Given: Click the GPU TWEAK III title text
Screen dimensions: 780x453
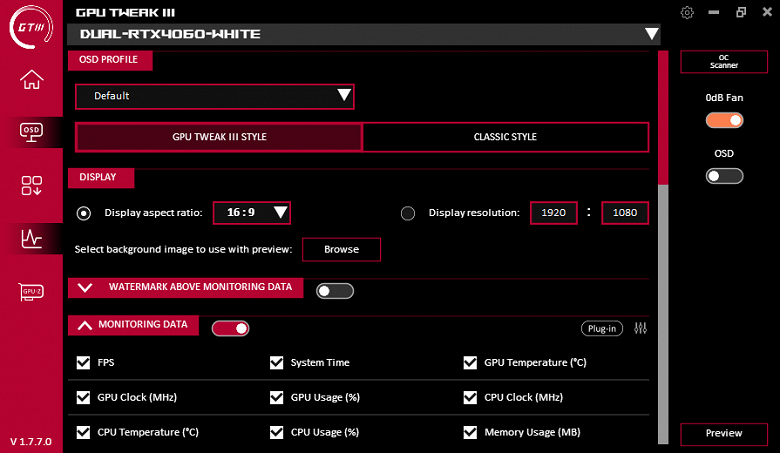Looking at the screenshot, I should (125, 12).
